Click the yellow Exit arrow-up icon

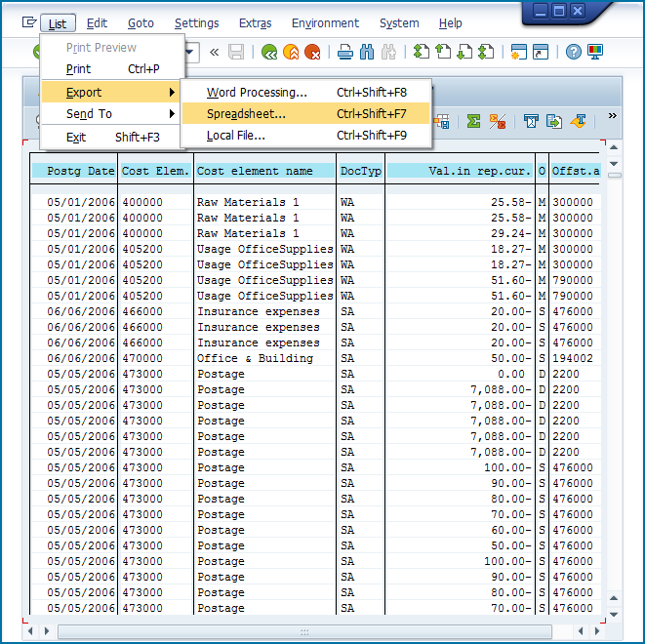pyautogui.click(x=291, y=53)
